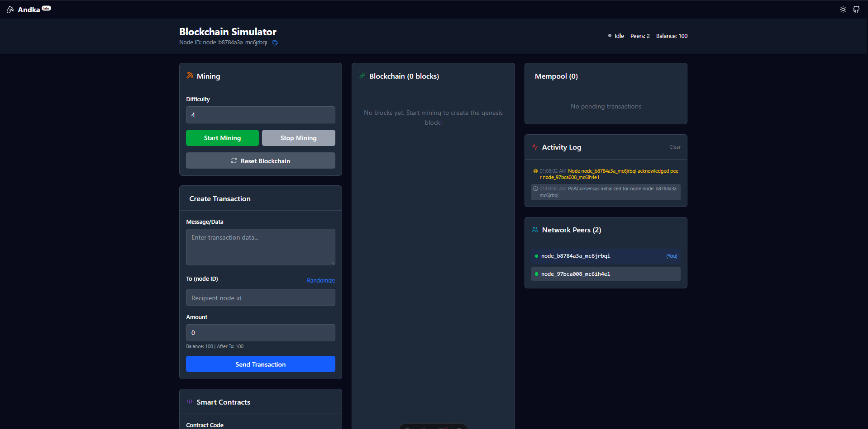The height and width of the screenshot is (429, 868).
Task: Copy the Node ID using the copy icon
Action: pos(275,42)
